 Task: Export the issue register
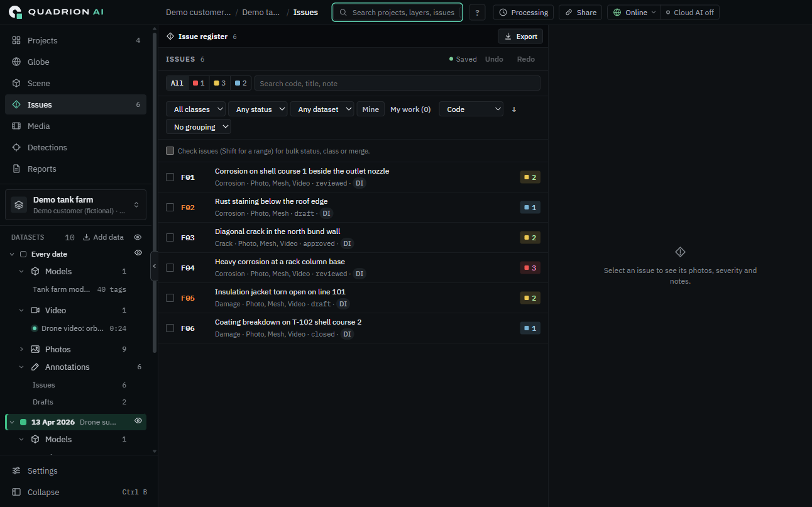point(520,36)
